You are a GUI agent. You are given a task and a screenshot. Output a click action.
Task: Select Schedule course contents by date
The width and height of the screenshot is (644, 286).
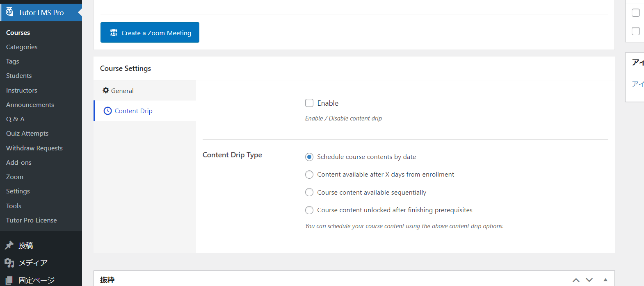tap(309, 157)
